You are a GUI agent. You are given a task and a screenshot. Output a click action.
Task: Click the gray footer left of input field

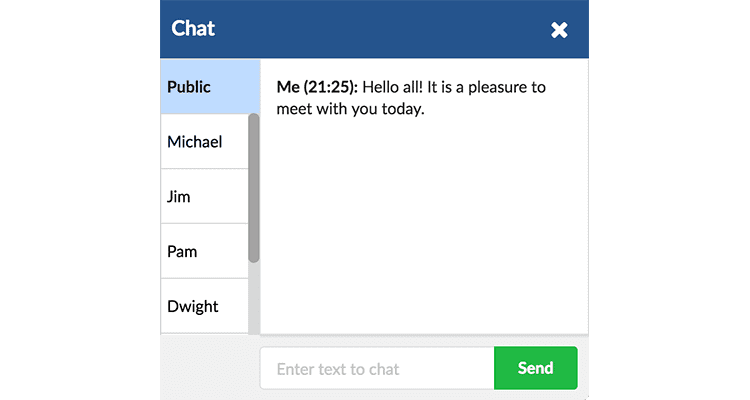[x=209, y=368]
